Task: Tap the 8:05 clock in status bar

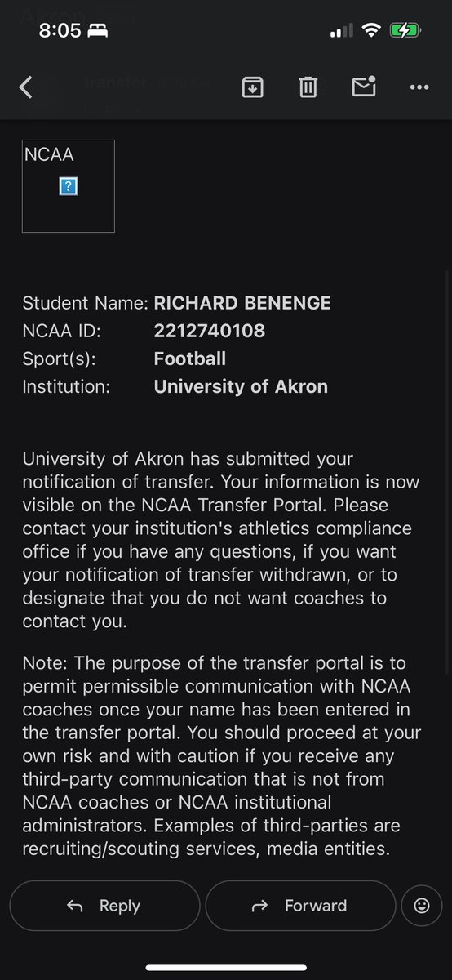Action: click(x=61, y=31)
